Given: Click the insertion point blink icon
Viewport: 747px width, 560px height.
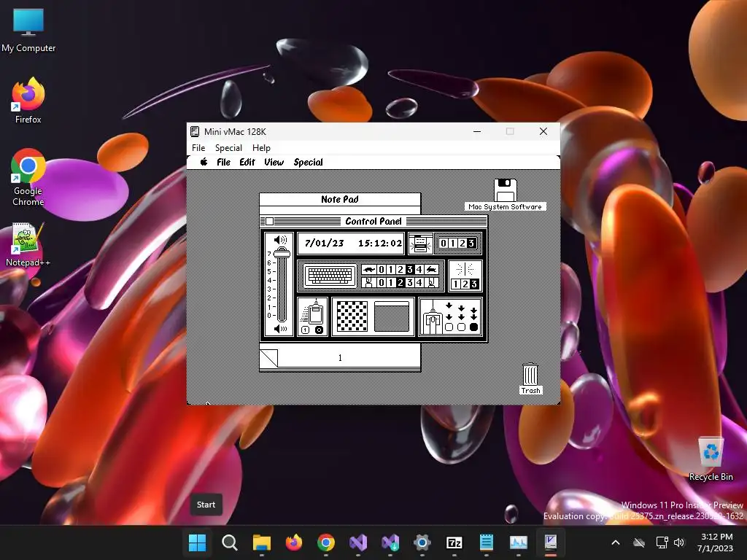Looking at the screenshot, I should tap(465, 270).
